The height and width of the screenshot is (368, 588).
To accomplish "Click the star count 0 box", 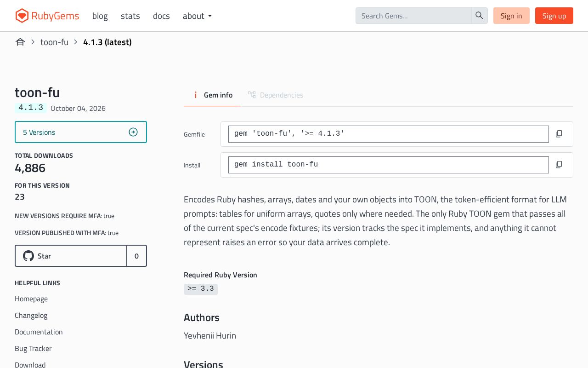I will pyautogui.click(x=136, y=256).
